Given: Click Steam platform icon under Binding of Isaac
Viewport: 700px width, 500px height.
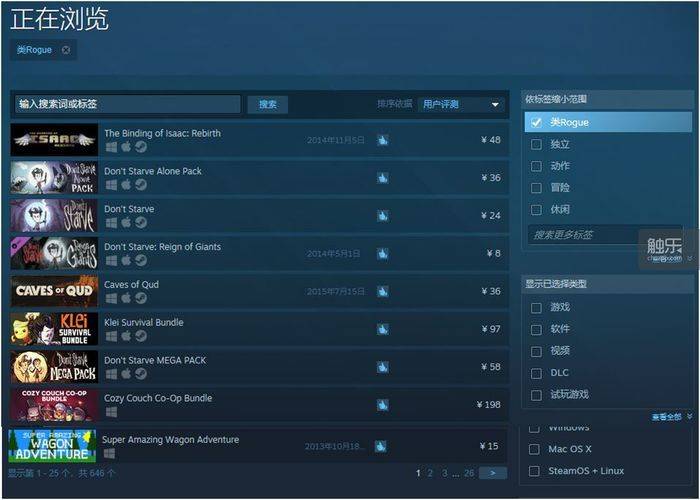Looking at the screenshot, I should coord(141,147).
